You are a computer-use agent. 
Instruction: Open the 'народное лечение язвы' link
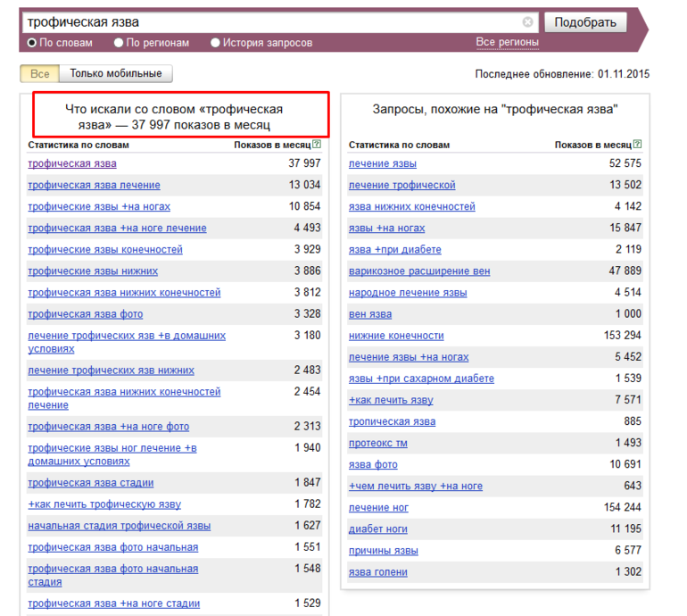click(407, 293)
